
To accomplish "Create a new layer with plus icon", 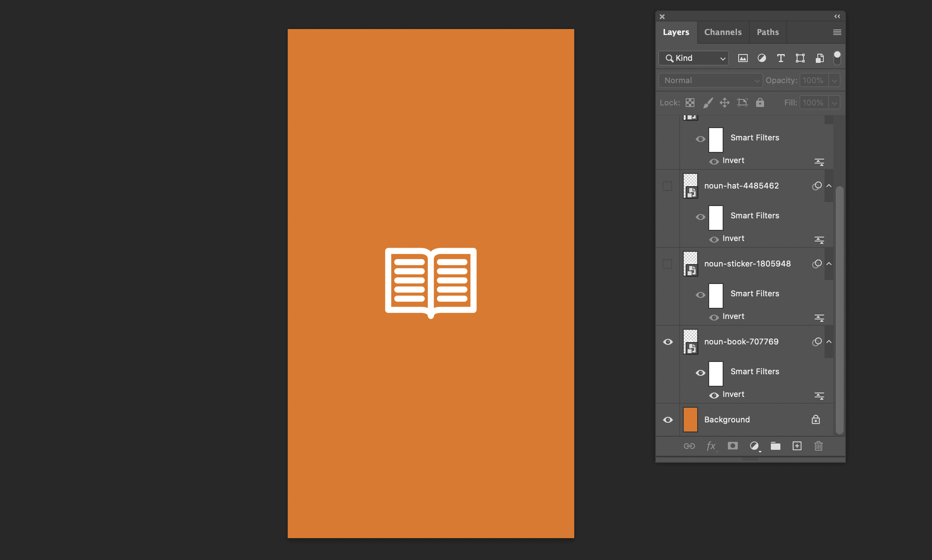I will point(797,446).
